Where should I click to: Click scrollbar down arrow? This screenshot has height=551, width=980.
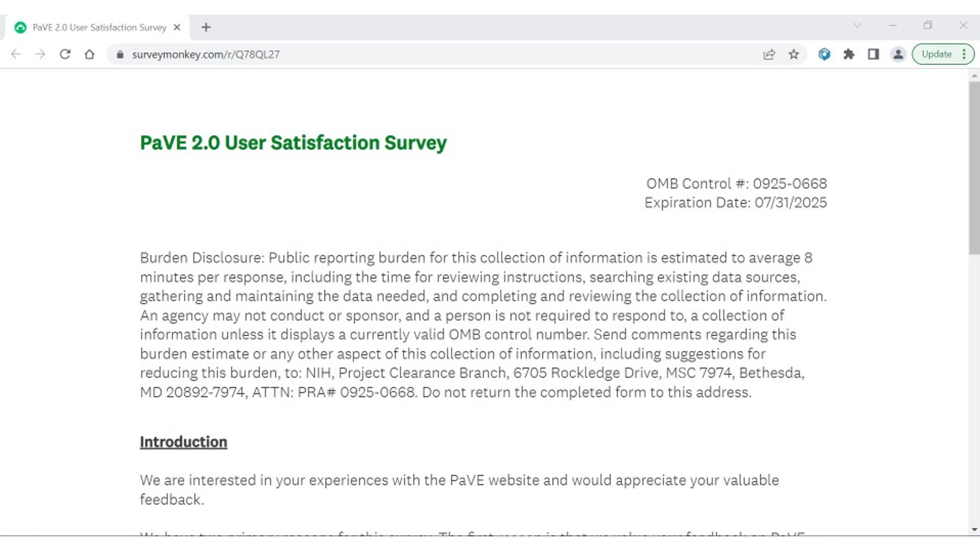tap(975, 530)
